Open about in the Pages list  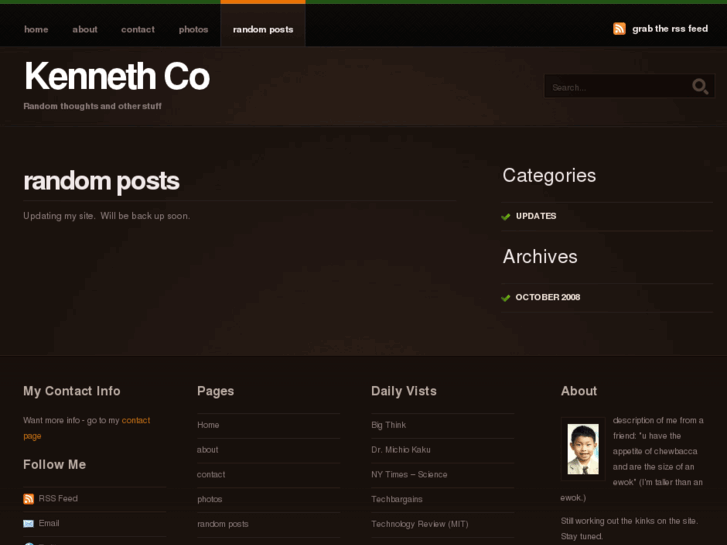(x=207, y=450)
